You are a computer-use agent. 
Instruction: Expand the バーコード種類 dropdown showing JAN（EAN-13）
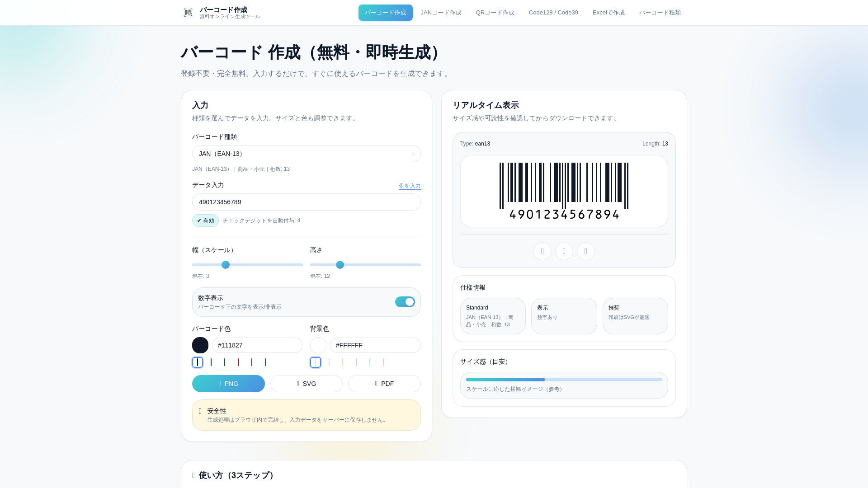point(306,154)
